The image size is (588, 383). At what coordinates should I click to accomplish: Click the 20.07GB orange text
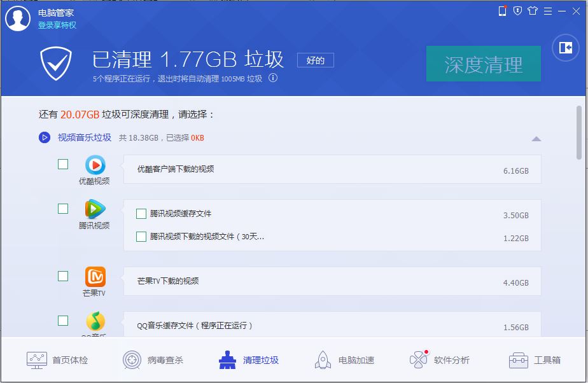pyautogui.click(x=80, y=115)
